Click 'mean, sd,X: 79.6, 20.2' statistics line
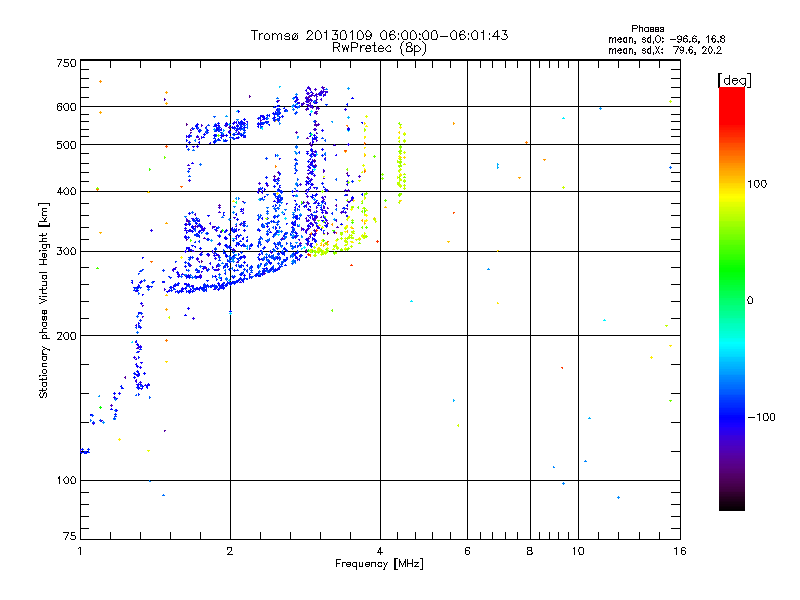The width and height of the screenshot is (800, 600). pyautogui.click(x=665, y=50)
